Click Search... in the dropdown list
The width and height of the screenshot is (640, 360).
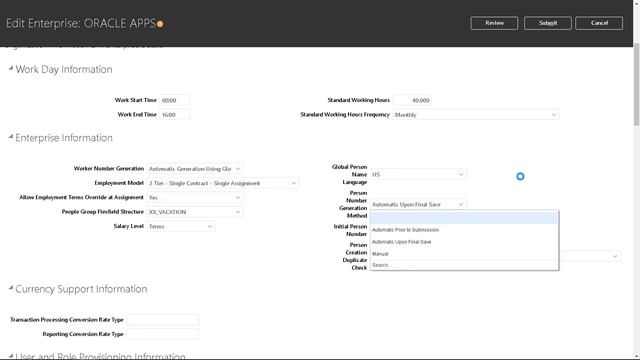382,265
